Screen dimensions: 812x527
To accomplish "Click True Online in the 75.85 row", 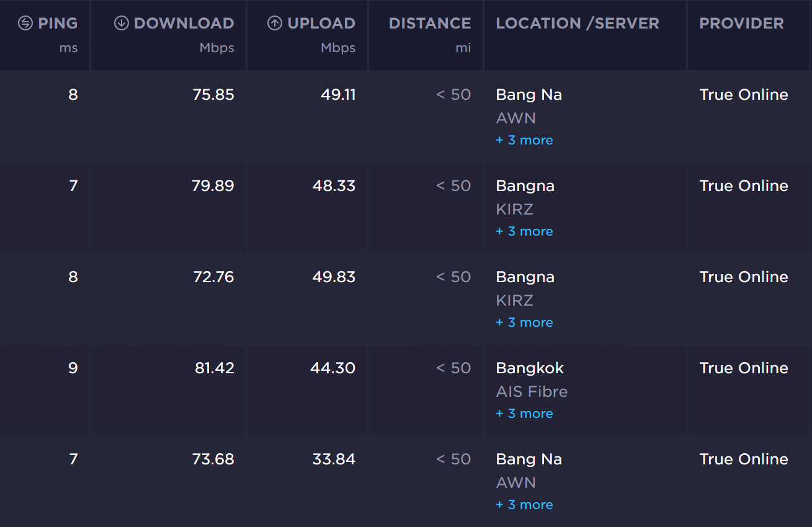I will pos(744,95).
